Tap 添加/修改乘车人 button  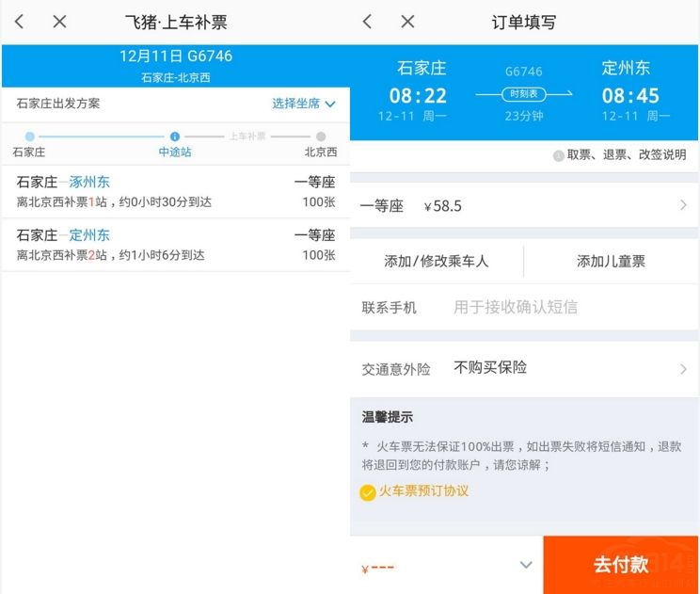click(x=437, y=261)
